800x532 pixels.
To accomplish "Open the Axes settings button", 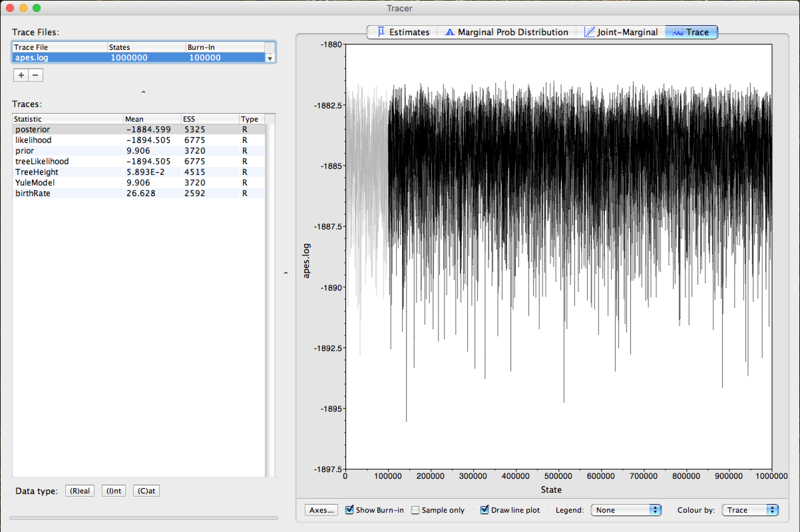I will [x=321, y=510].
